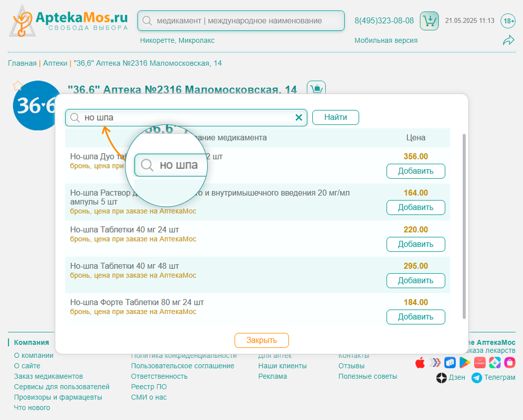Screen dimensions: 523x420
Task: Click the Dzen icon
Action: point(441,378)
